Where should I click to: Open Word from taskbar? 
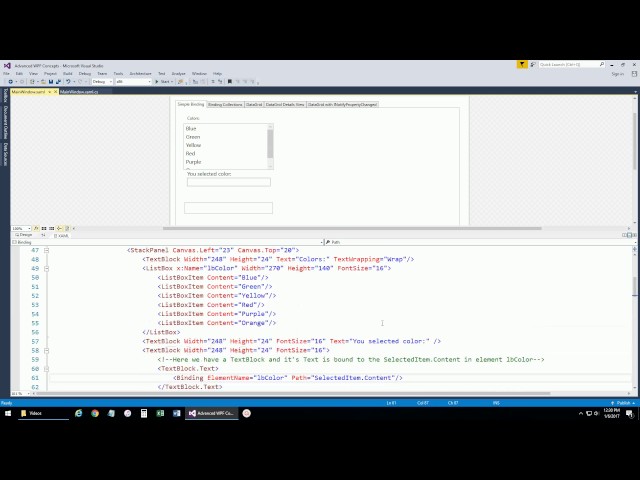(177, 413)
